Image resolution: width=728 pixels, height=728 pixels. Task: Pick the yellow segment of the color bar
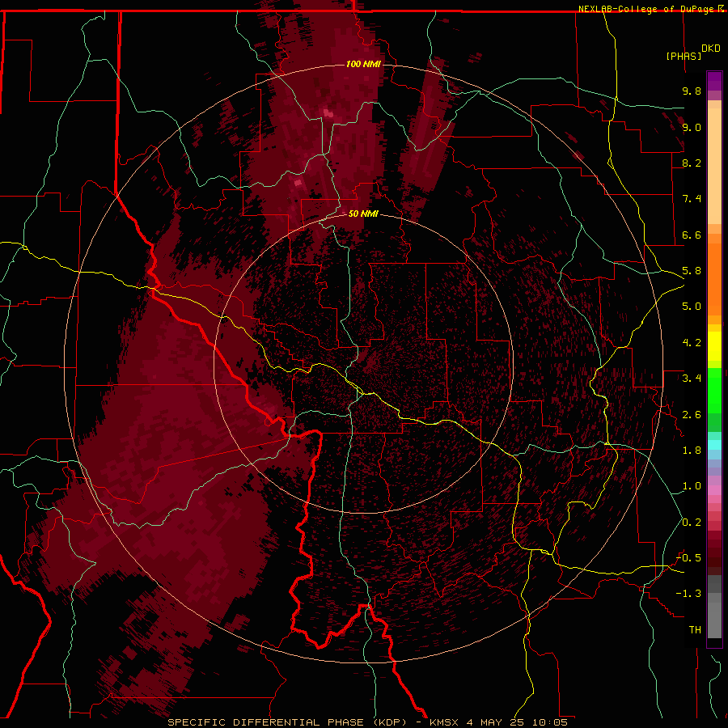714,346
